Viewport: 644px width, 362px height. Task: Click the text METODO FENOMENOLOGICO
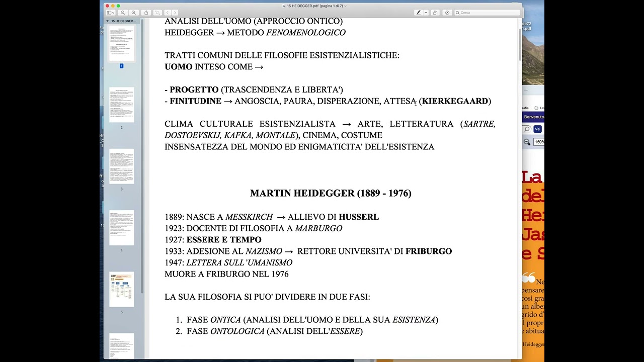[x=286, y=33]
